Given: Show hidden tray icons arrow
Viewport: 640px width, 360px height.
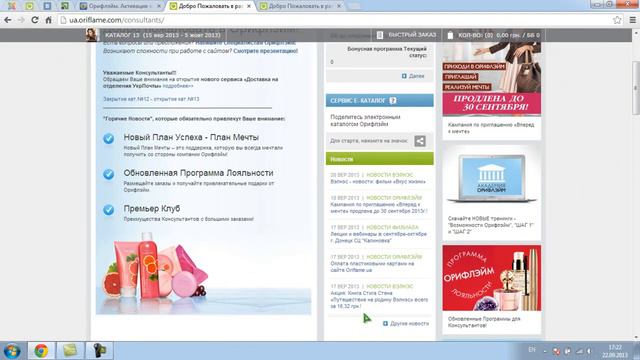Looking at the screenshot, I should 544,351.
